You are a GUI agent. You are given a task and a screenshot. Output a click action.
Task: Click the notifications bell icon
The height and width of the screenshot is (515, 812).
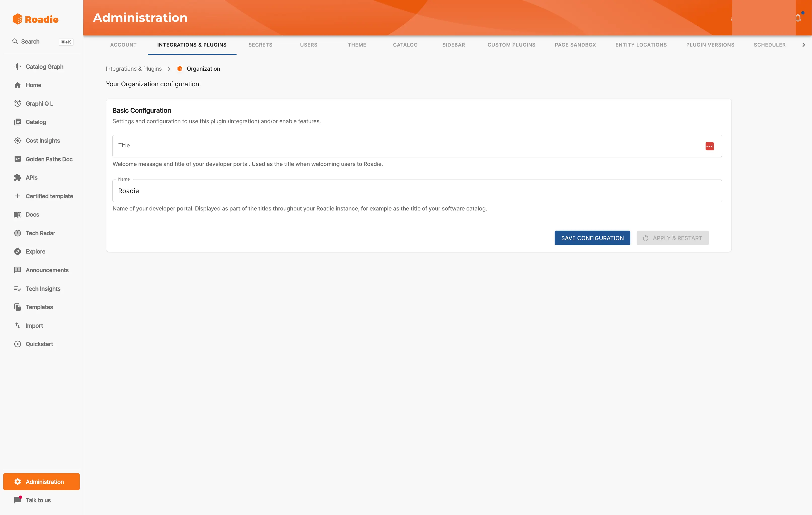(798, 18)
